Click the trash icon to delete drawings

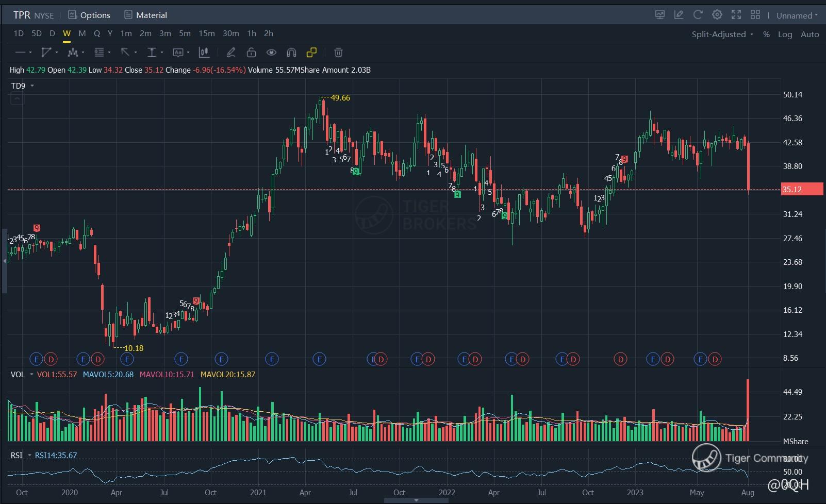pos(338,53)
